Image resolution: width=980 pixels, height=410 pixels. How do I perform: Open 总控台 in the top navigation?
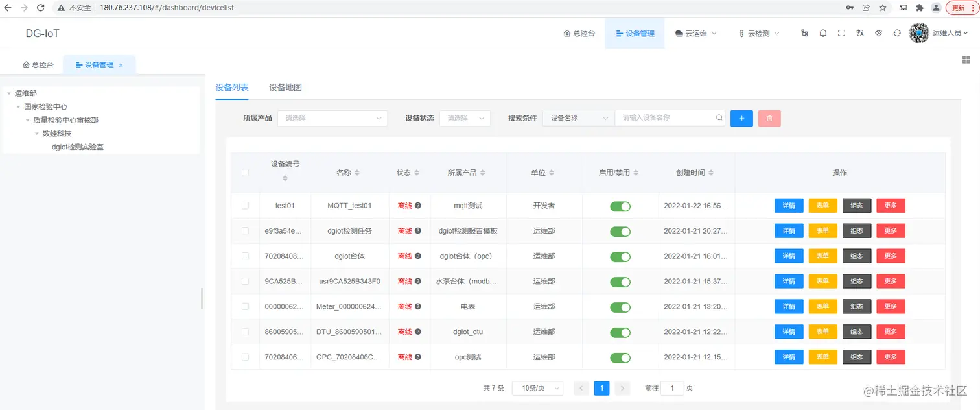[579, 33]
